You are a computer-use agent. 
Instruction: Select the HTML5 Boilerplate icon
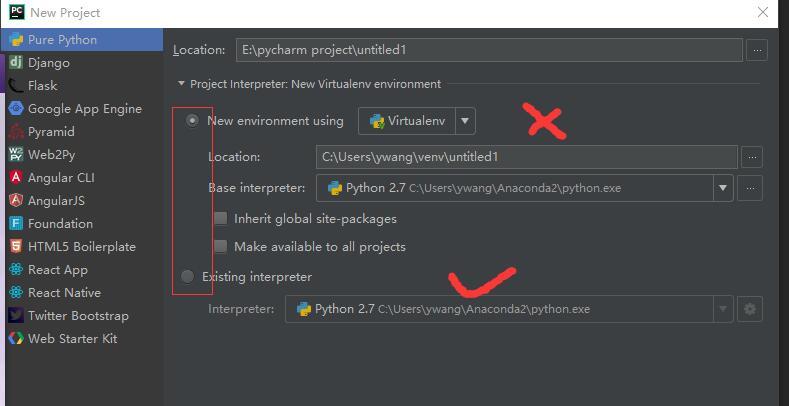coord(16,247)
